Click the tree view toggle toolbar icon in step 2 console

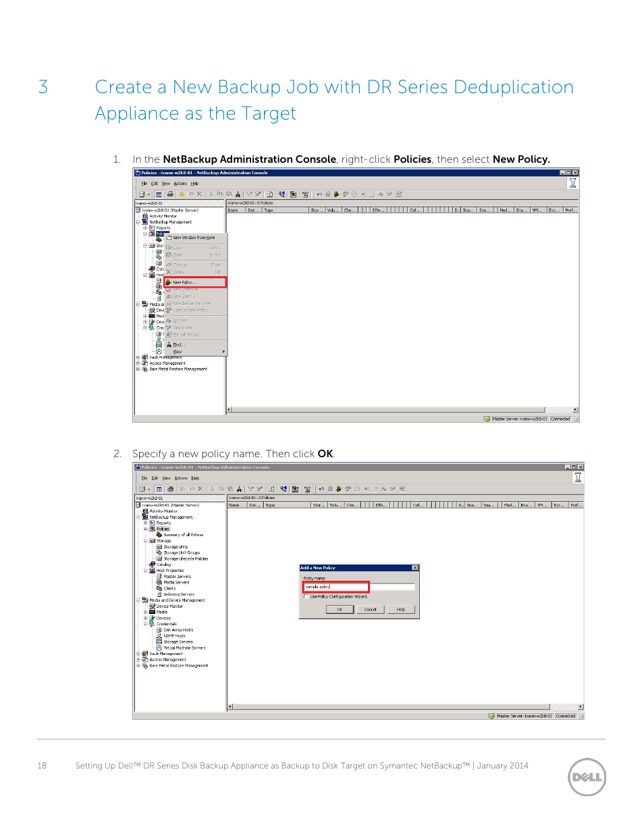pos(159,489)
